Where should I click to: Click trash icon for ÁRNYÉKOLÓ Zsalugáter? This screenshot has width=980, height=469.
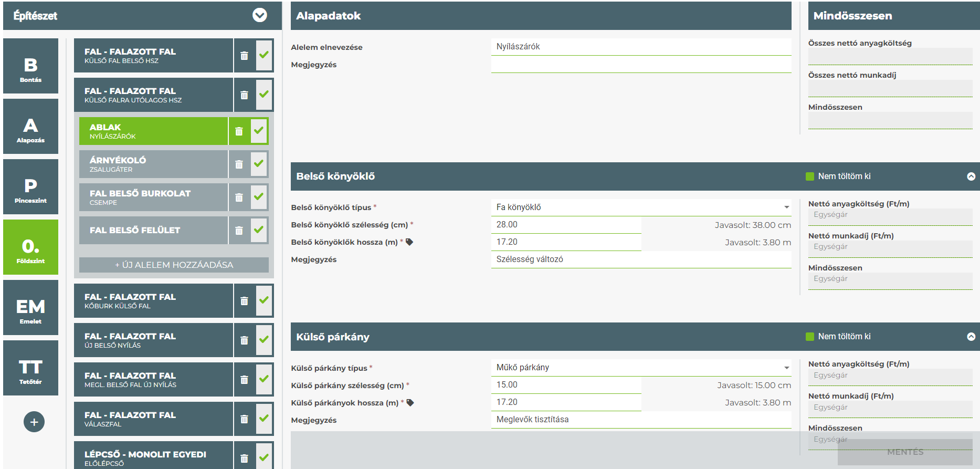click(239, 164)
